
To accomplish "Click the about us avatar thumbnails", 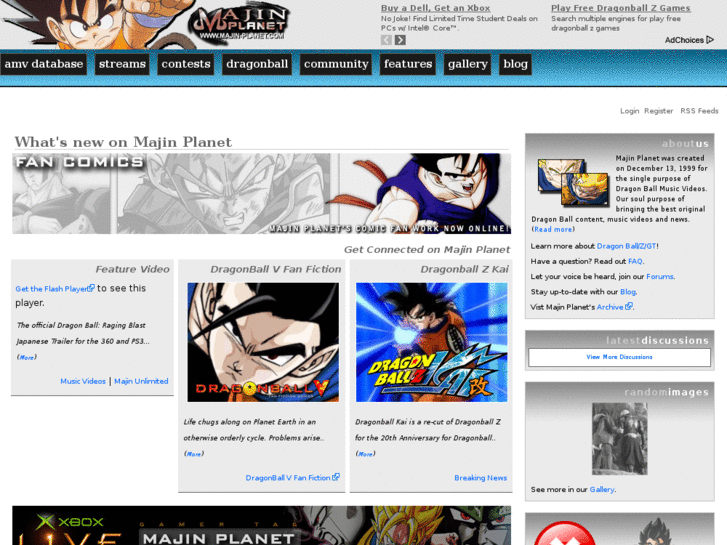I will pyautogui.click(x=573, y=182).
